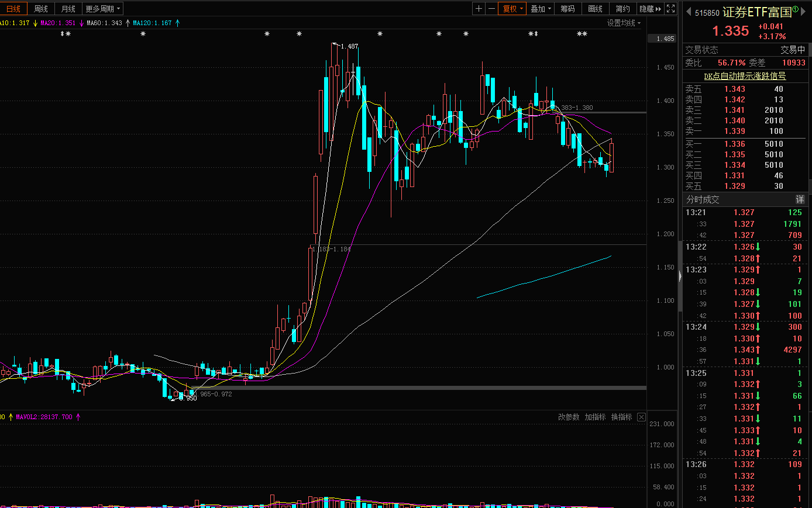Image resolution: width=812 pixels, height=508 pixels.
Task: Zoom in chart with plus icon
Action: (x=479, y=9)
